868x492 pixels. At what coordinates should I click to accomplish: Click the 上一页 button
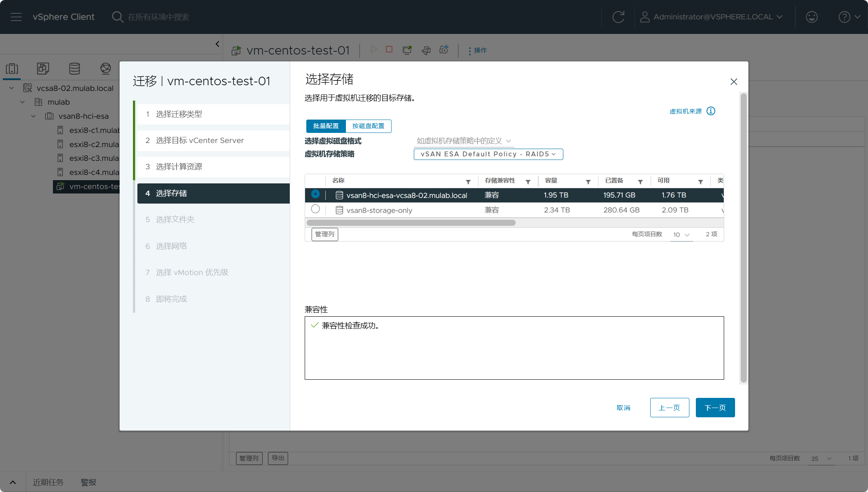(x=670, y=408)
